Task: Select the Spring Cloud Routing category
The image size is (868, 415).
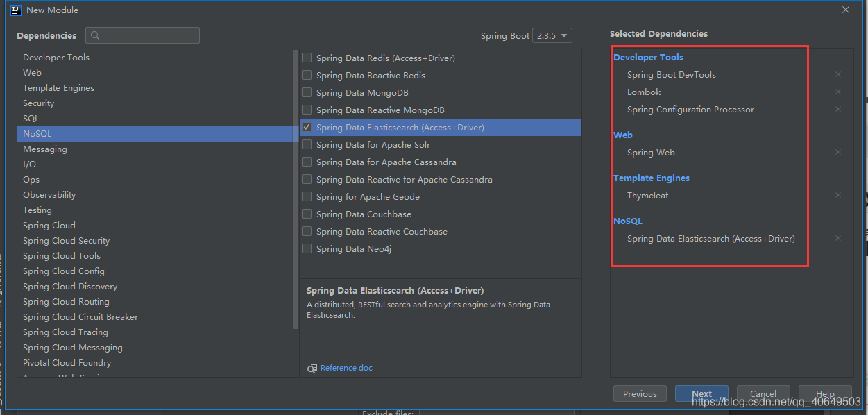Action: (155, 301)
